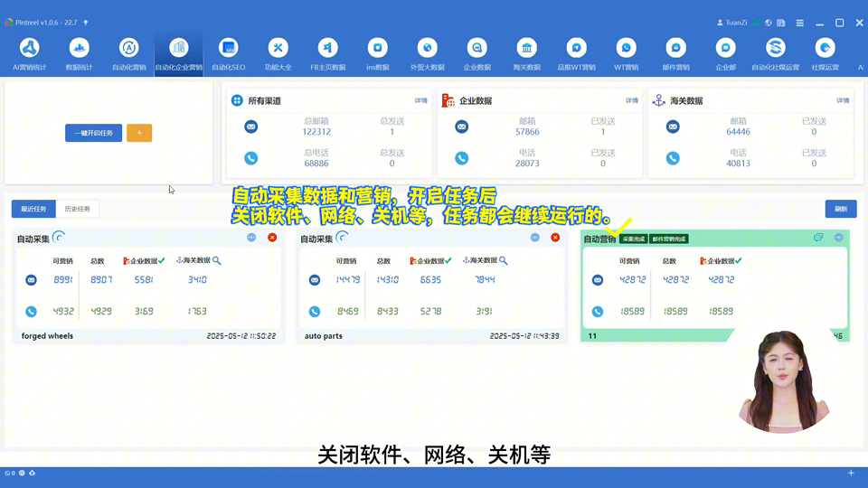Open 详情 for 所有渠道 panel
This screenshot has height=488, width=868.
pyautogui.click(x=420, y=100)
